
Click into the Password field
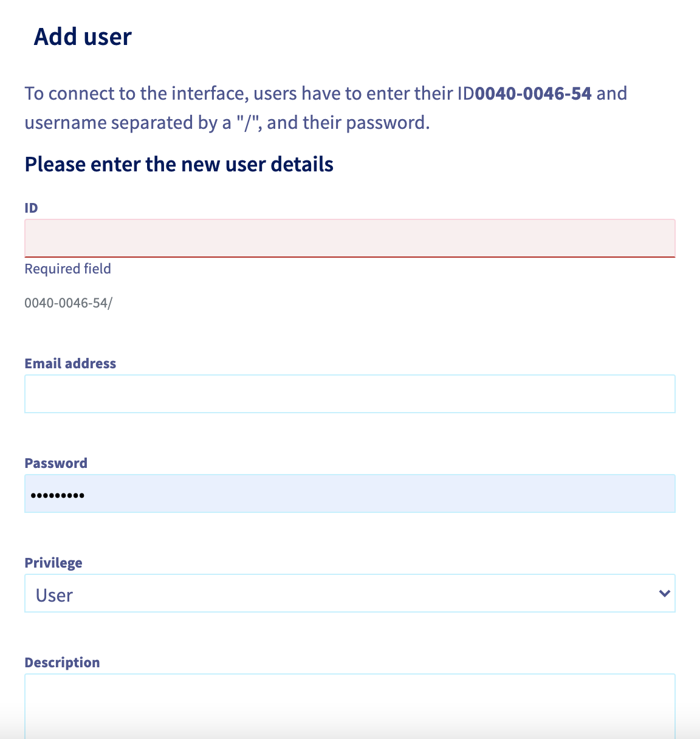(x=349, y=493)
